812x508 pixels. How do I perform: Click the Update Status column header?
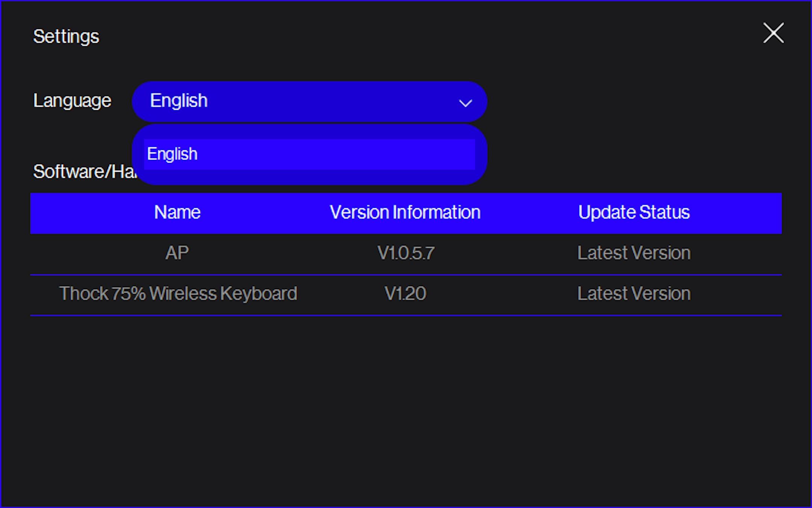634,213
